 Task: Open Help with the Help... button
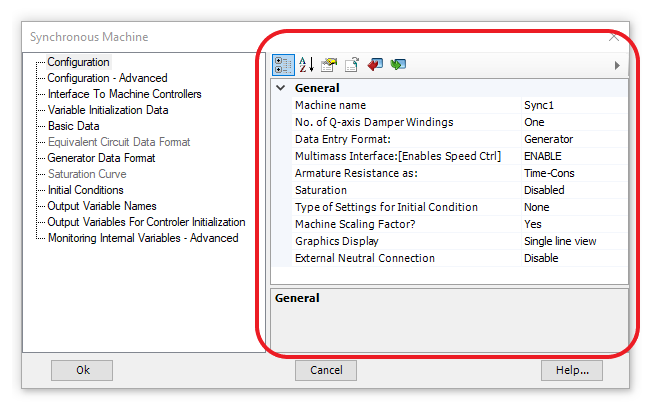point(572,370)
